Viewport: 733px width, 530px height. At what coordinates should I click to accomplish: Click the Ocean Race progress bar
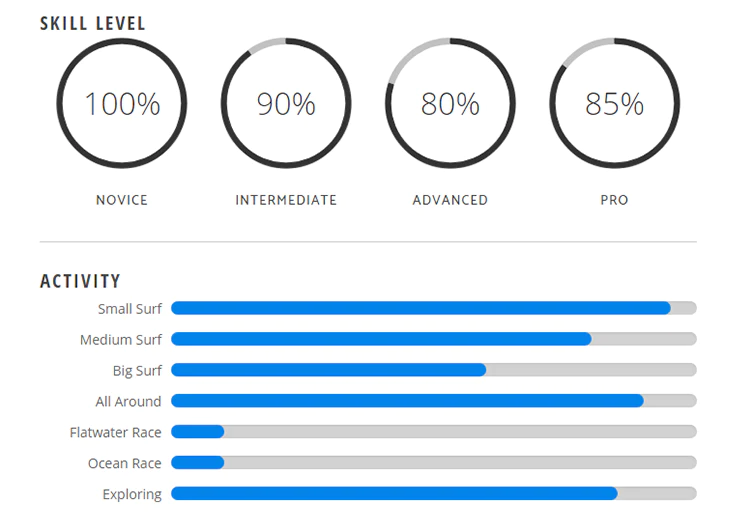point(434,462)
